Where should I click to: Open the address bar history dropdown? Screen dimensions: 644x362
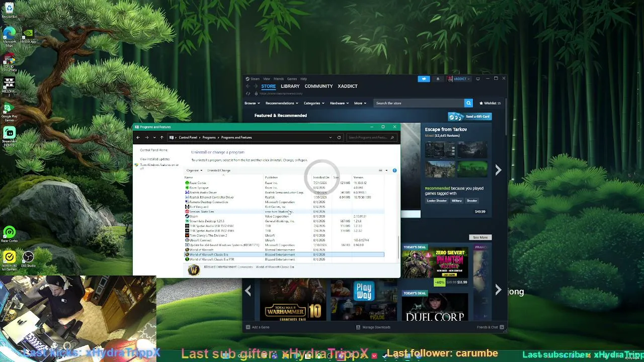click(330, 137)
